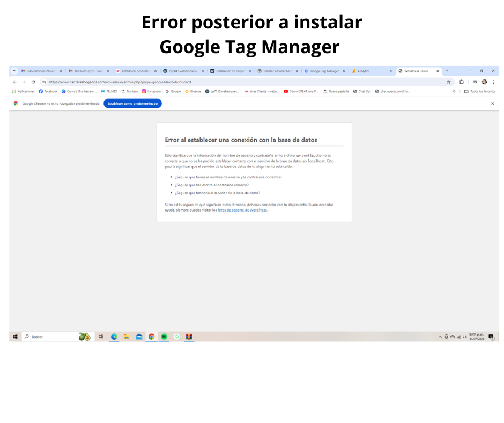Show hidden system tray icons
504x423 pixels.
point(440,337)
